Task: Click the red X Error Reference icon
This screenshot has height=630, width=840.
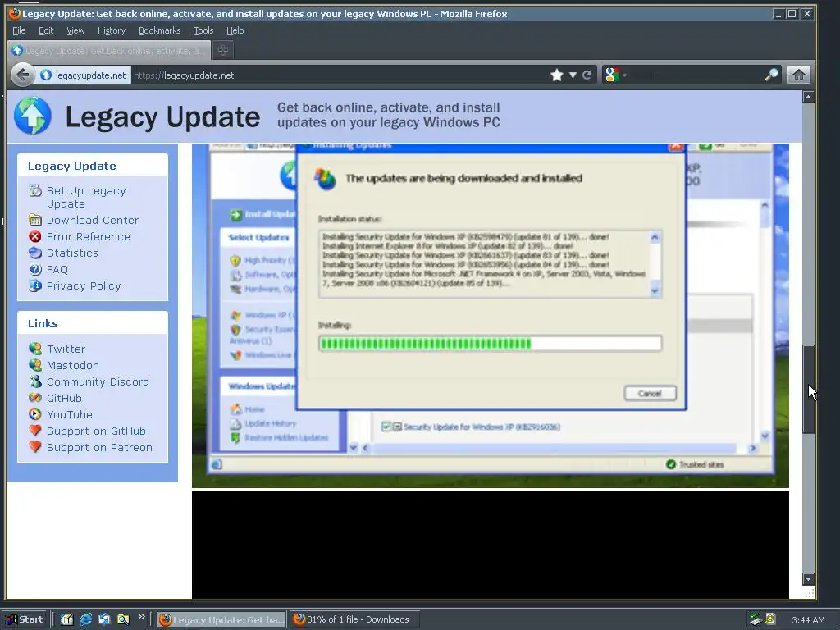Action: 35,236
